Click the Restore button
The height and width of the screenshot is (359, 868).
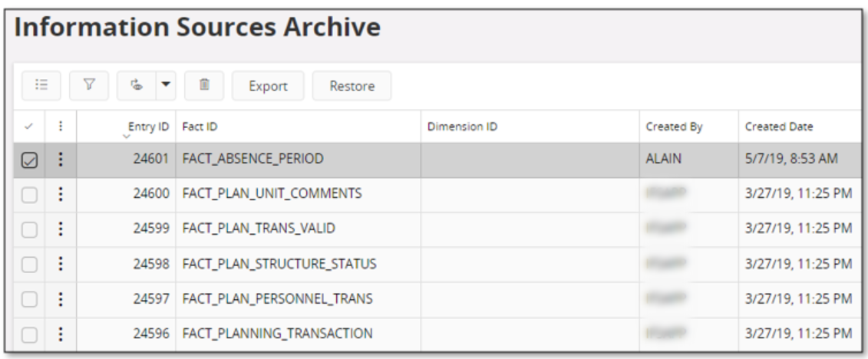(x=352, y=86)
